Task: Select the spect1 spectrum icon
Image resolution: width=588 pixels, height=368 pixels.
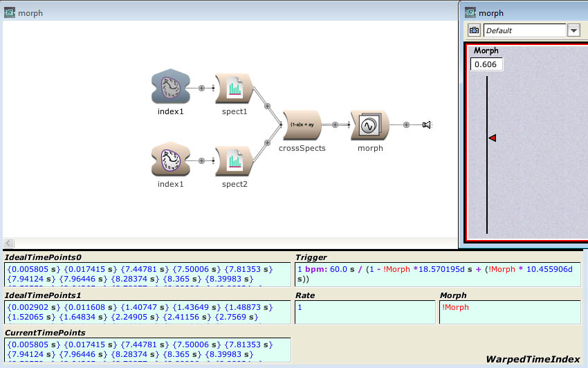Action: point(235,89)
